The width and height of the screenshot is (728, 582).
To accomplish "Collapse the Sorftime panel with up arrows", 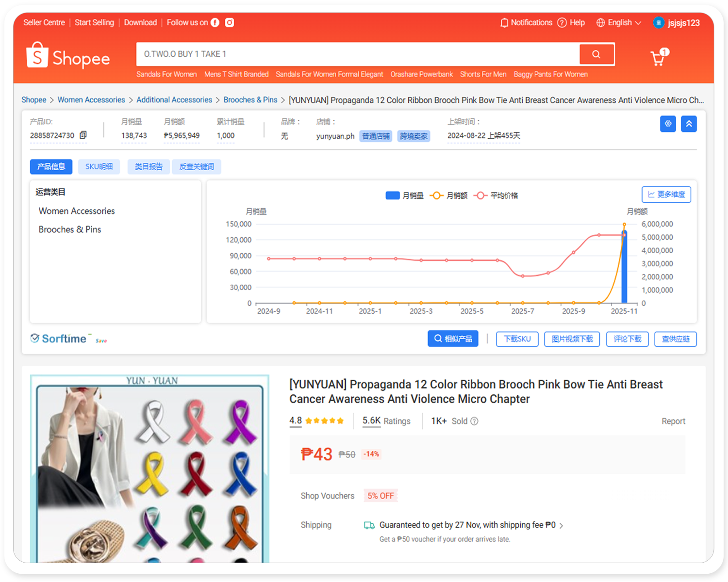I will coord(689,124).
